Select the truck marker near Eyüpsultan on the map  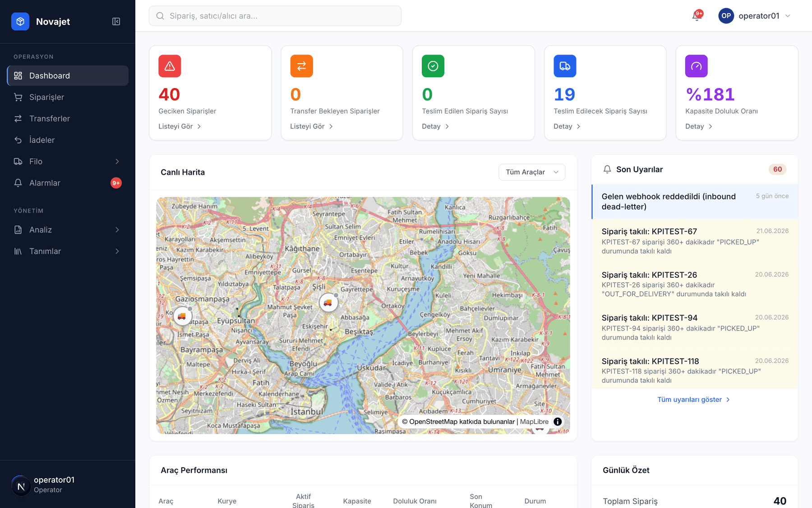tap(182, 316)
